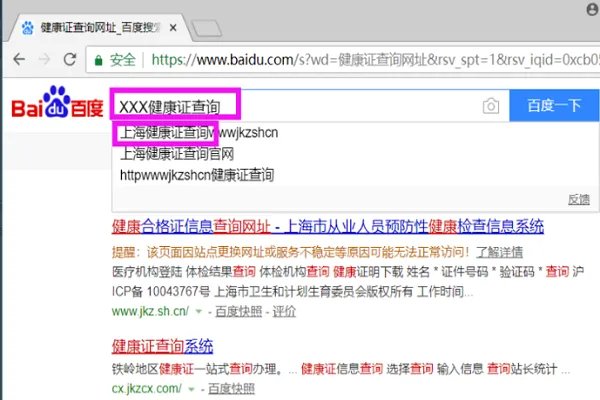Close the Baidu search tab
600x400 pixels.
pyautogui.click(x=173, y=28)
